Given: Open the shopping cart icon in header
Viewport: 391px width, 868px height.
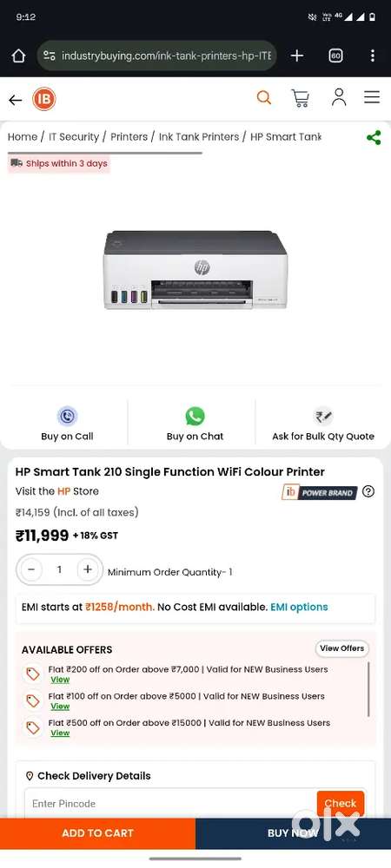Looking at the screenshot, I should coord(300,98).
